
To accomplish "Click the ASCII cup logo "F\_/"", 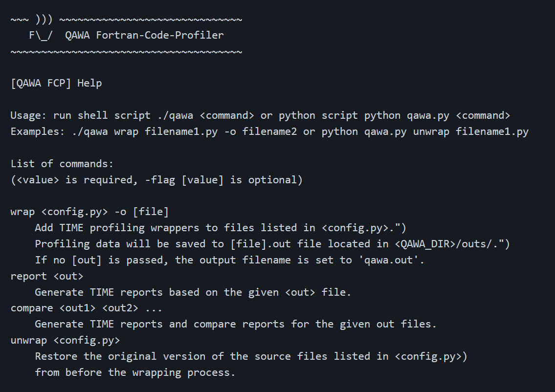I will tap(41, 35).
